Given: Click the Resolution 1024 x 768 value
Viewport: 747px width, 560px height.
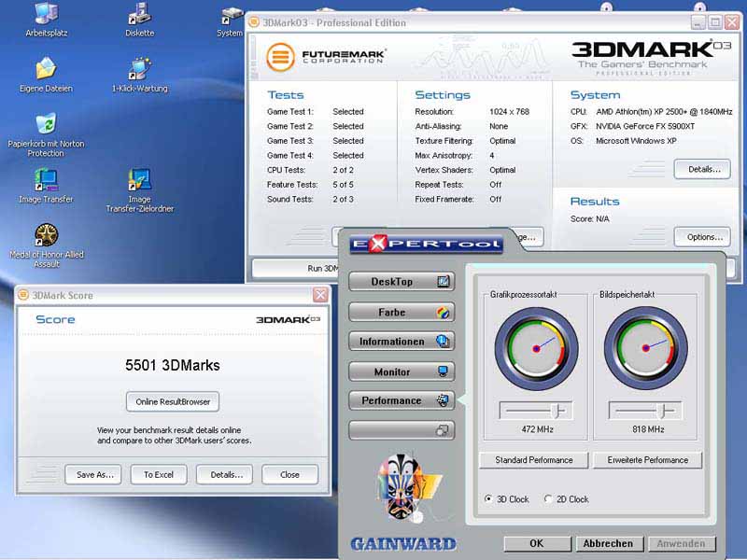Looking at the screenshot, I should (x=509, y=112).
